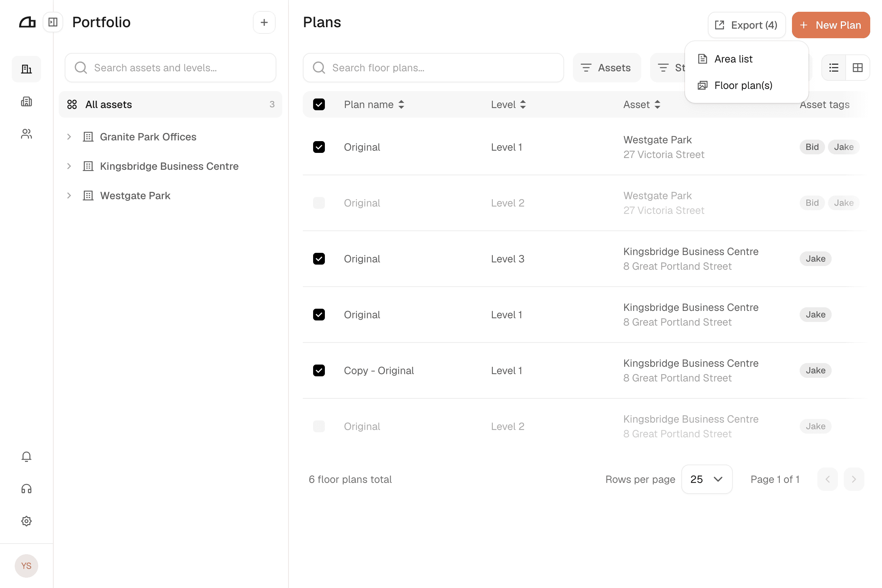Open settings gear icon
This screenshot has width=882, height=588.
(26, 521)
